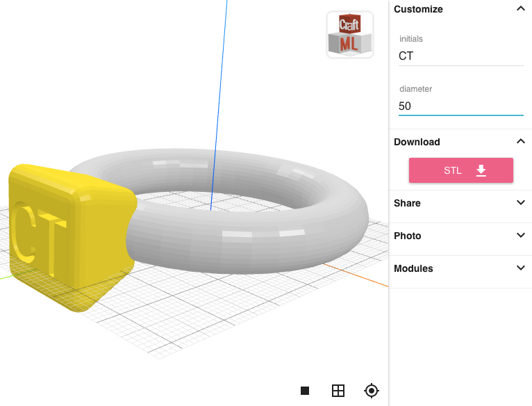Click the Customize section heading
532x406 pixels.
(x=418, y=9)
